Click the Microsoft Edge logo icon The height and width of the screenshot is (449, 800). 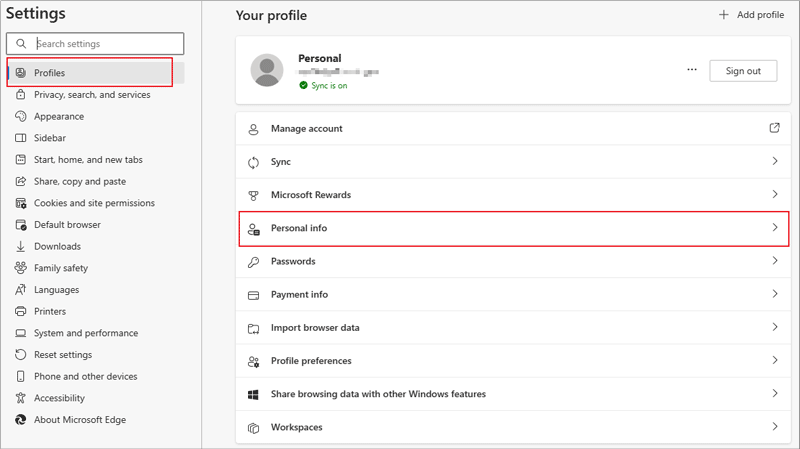[x=20, y=420]
